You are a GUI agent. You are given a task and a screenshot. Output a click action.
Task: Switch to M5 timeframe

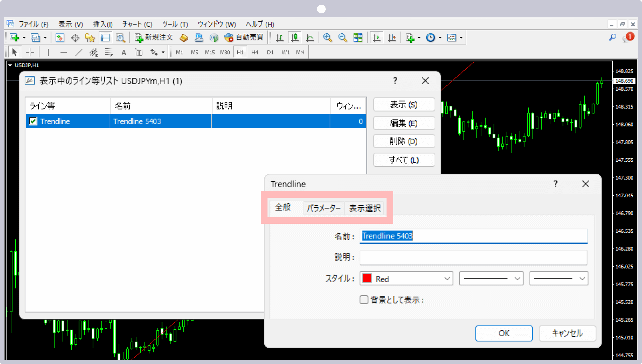[x=195, y=52]
